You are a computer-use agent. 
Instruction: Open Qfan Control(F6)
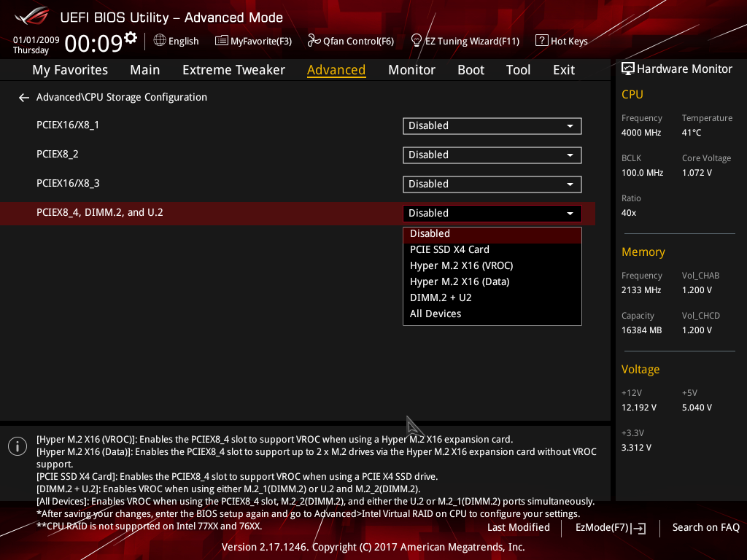pos(351,41)
